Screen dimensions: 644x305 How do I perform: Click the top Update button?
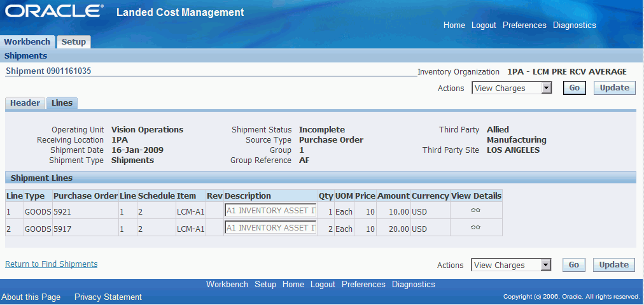(615, 88)
